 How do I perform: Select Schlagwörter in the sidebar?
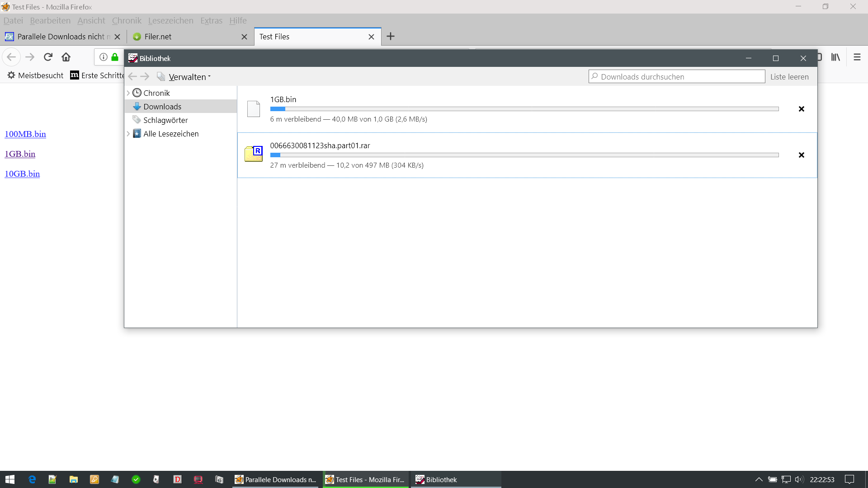(x=165, y=120)
